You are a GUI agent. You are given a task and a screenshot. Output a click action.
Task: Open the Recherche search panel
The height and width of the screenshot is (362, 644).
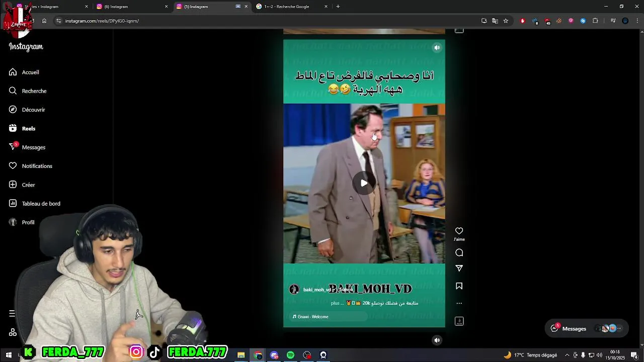(x=27, y=91)
